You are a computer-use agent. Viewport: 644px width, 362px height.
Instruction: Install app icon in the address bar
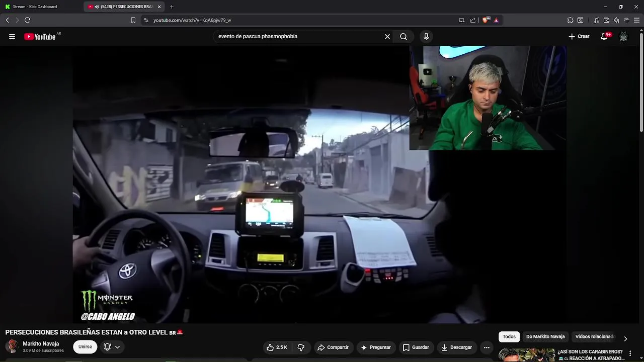click(461, 20)
